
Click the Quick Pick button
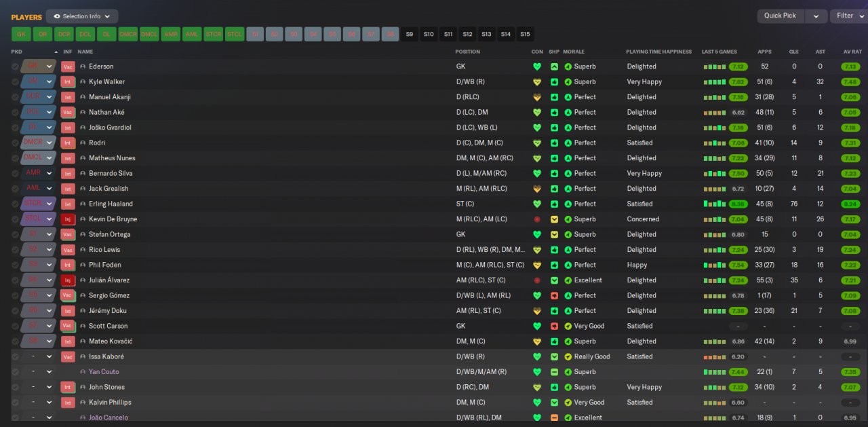[781, 16]
